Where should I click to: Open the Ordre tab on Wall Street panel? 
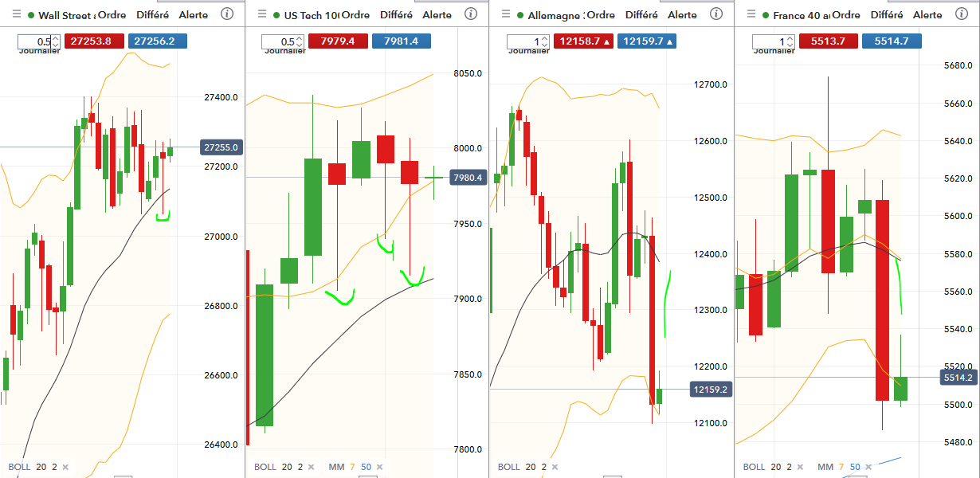tap(112, 15)
